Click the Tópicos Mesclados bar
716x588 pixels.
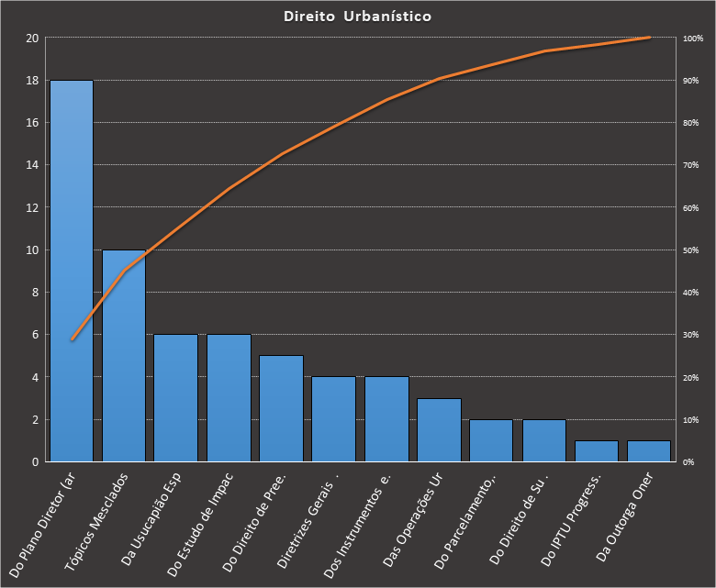(x=124, y=358)
